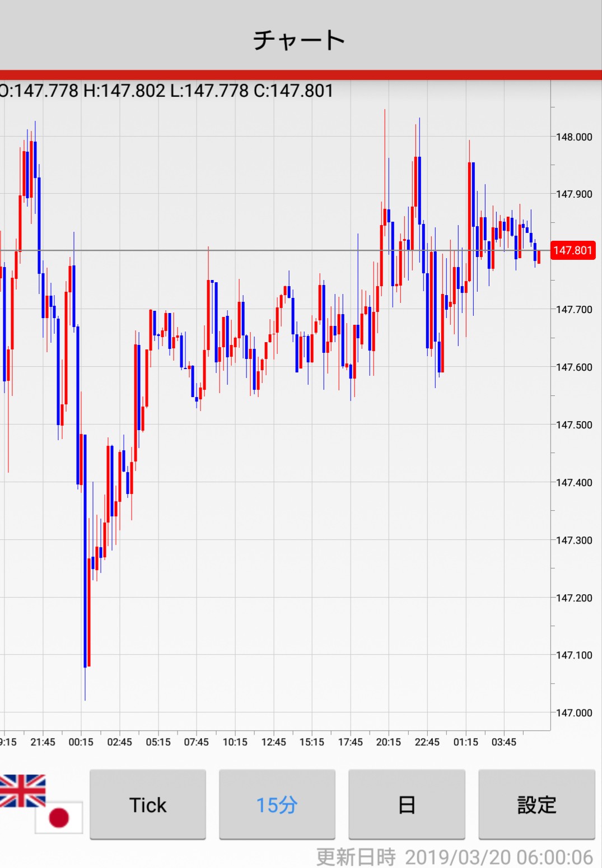This screenshot has height=868, width=602.
Task: Select the 07:45 time axis label
Action: (196, 742)
